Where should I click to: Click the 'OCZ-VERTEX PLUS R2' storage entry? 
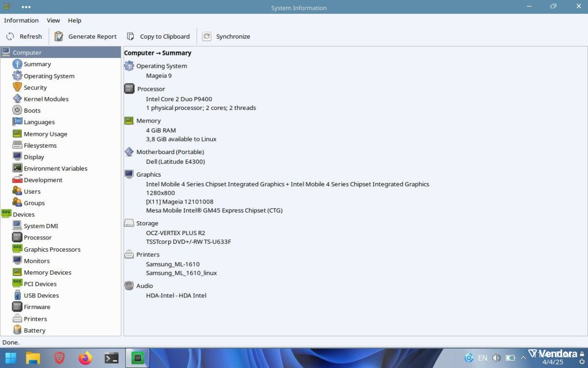click(175, 233)
